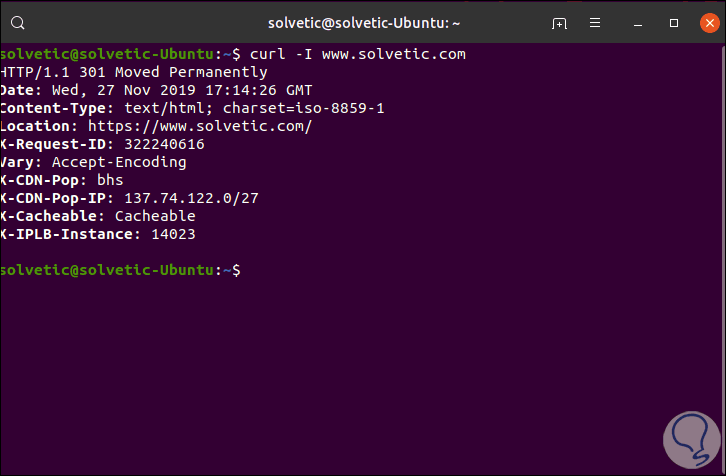Image resolution: width=726 pixels, height=476 pixels.
Task: Click the https://www.solvetic.com/ Location URL
Action: coord(200,126)
